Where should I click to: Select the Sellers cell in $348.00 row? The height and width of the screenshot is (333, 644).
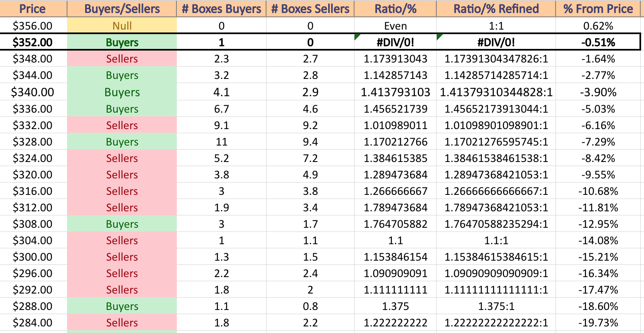pos(122,59)
